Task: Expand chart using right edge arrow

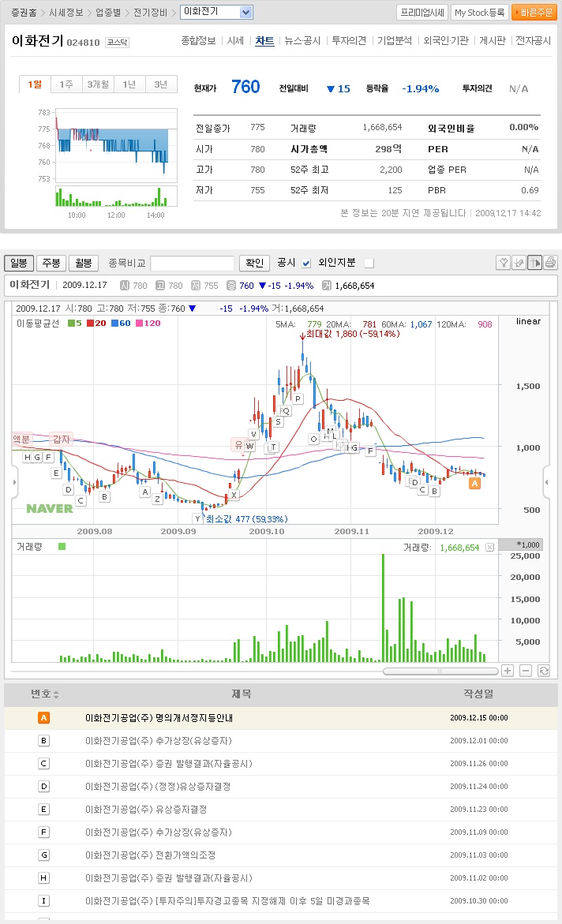Action: click(x=547, y=482)
